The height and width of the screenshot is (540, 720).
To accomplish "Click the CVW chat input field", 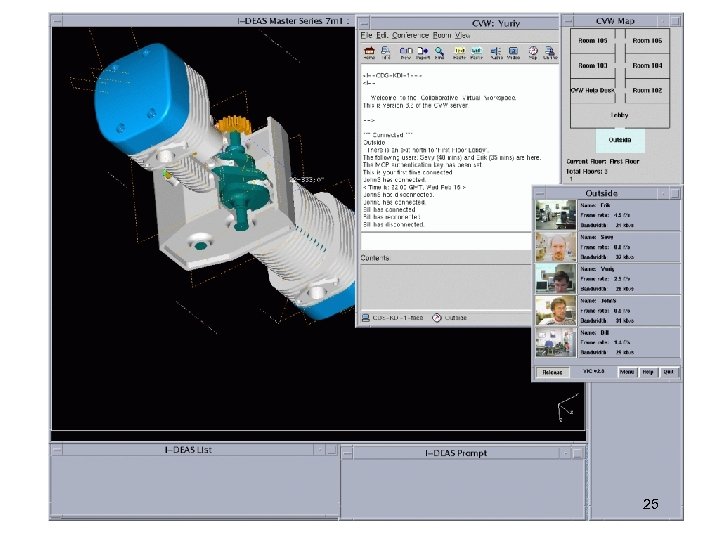I will [x=446, y=241].
